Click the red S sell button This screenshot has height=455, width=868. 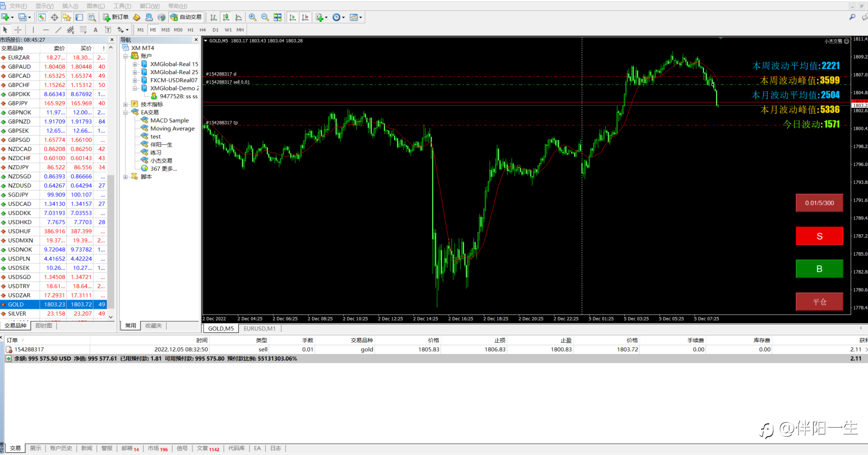819,236
